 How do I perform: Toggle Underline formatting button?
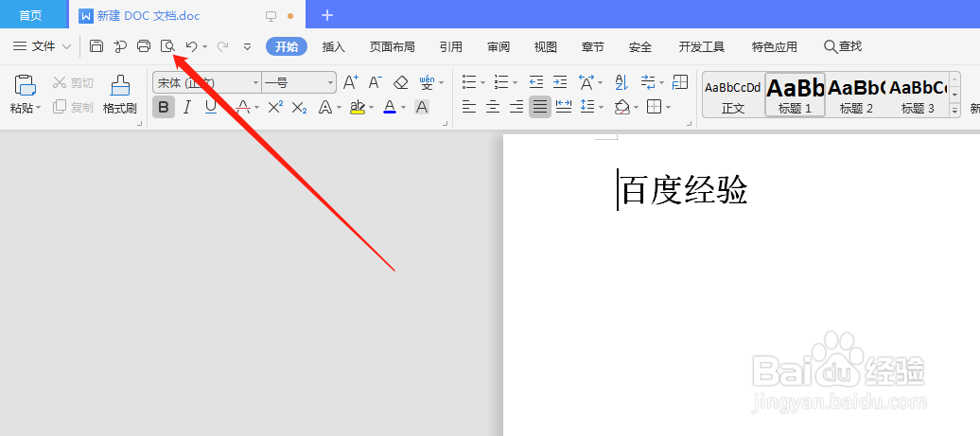point(211,108)
